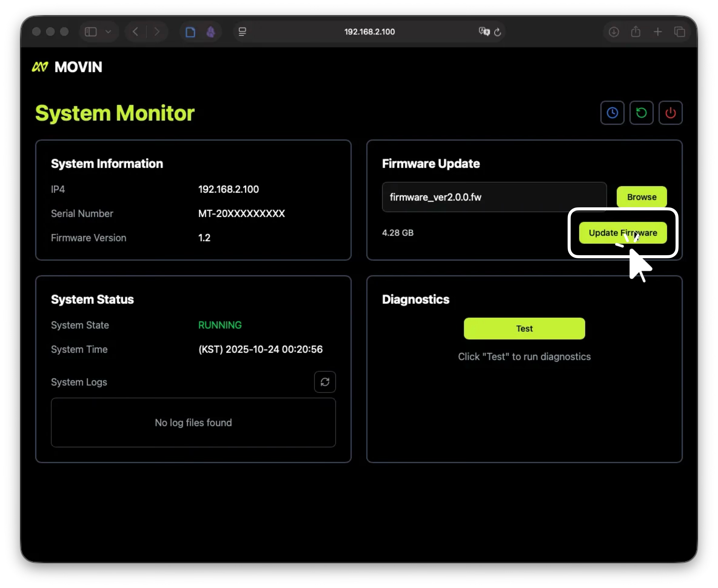Open a new tab with plus icon
The width and height of the screenshot is (718, 588).
click(x=658, y=32)
